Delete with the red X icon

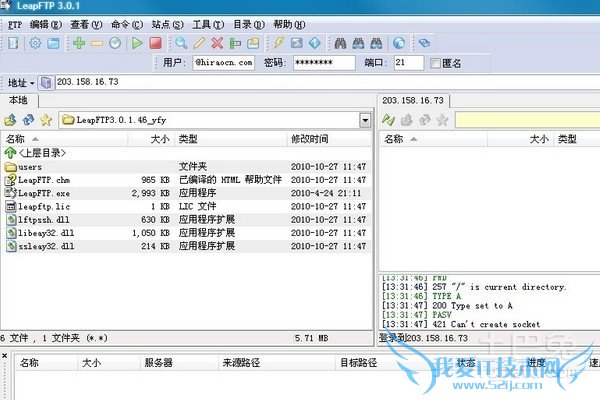217,43
